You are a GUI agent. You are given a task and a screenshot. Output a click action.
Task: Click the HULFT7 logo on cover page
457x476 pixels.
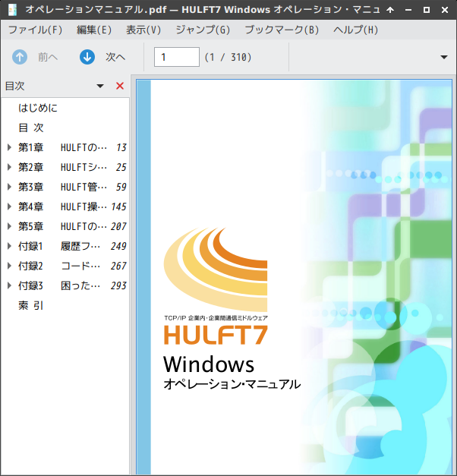(216, 335)
